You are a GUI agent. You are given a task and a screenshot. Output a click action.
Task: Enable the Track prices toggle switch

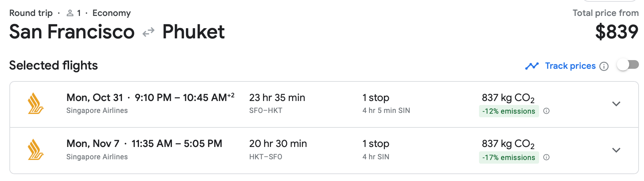(x=628, y=65)
